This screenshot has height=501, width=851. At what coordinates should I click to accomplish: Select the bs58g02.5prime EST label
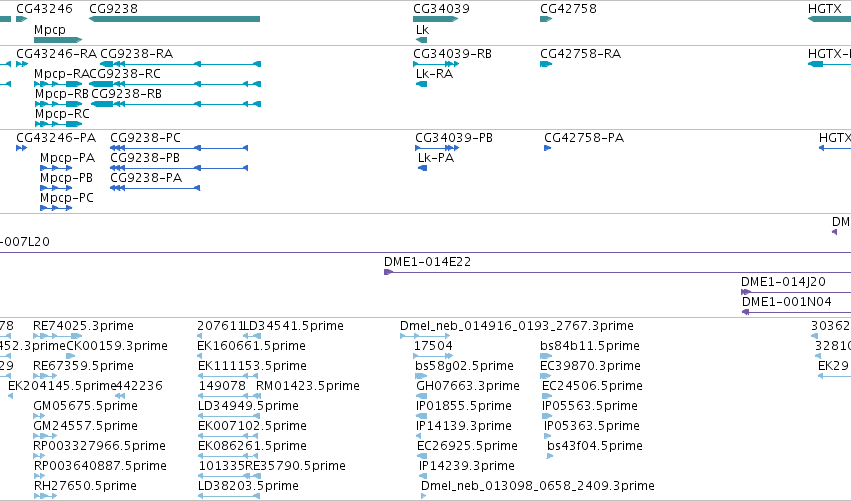coord(464,366)
